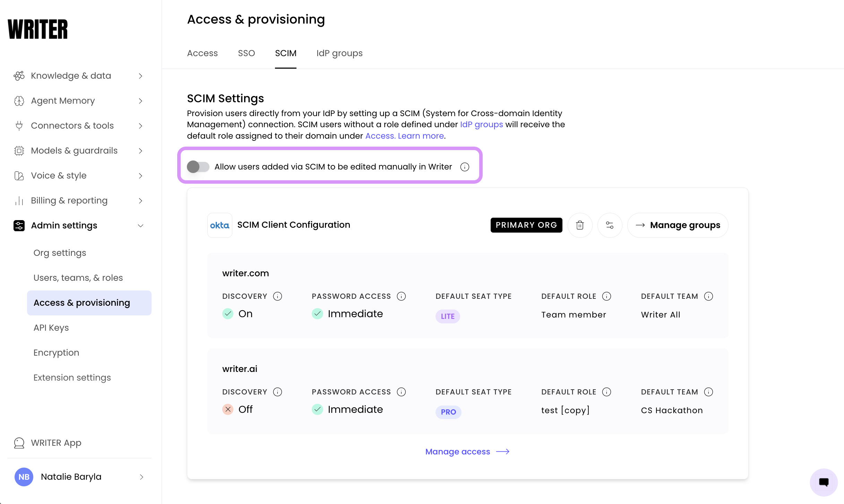Click the NB user avatar
Screen dimensions: 844x504
(24, 477)
